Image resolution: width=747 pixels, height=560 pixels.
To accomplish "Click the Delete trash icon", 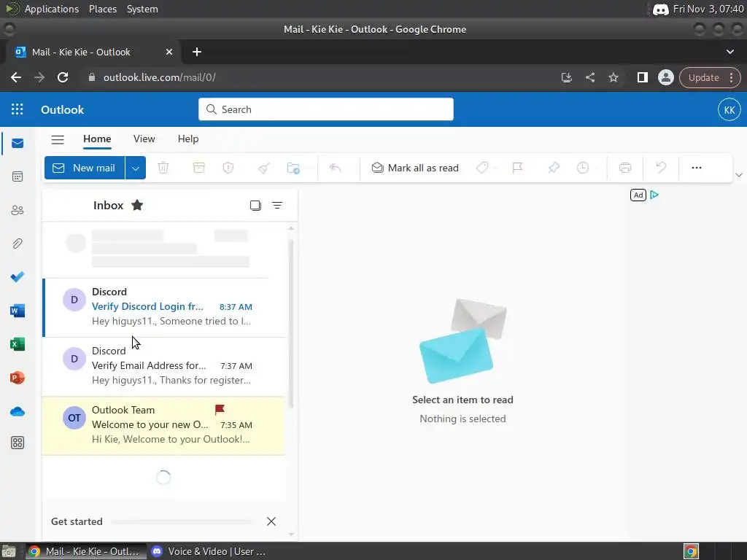I will (x=163, y=168).
